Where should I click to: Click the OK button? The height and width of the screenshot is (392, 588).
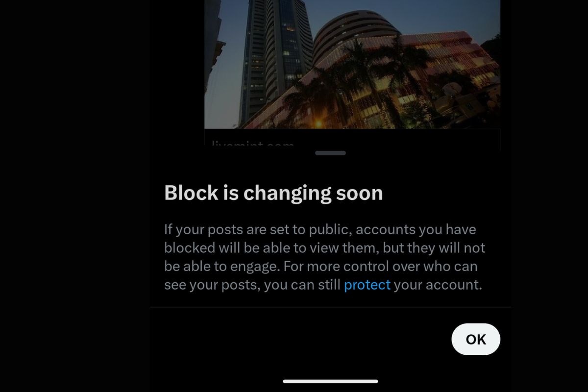tap(476, 339)
